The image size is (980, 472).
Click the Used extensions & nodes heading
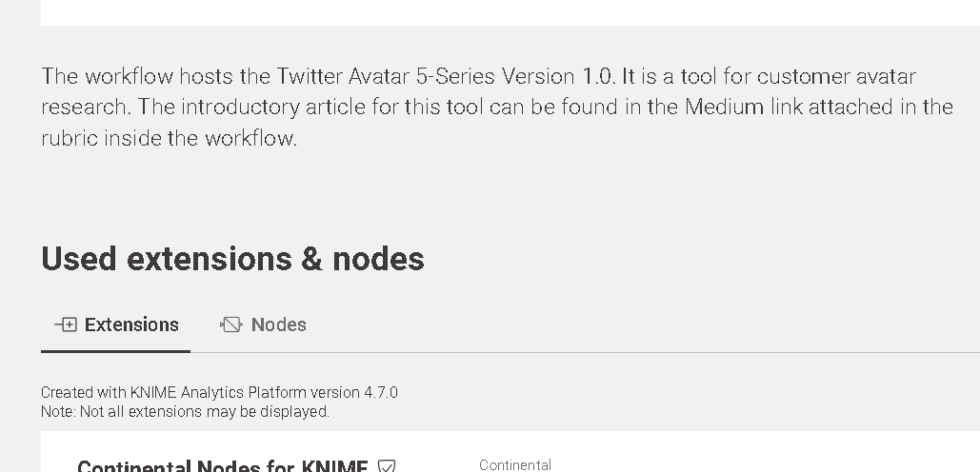(x=232, y=259)
